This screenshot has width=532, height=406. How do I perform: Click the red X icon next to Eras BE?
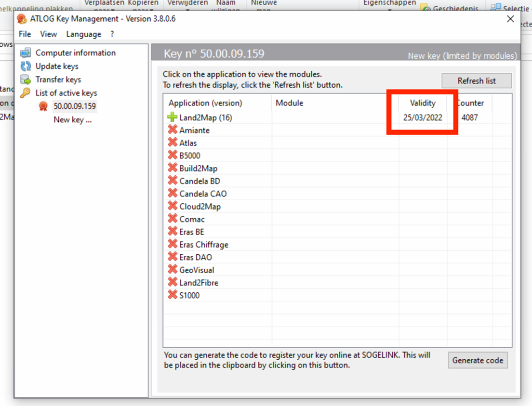pos(173,231)
